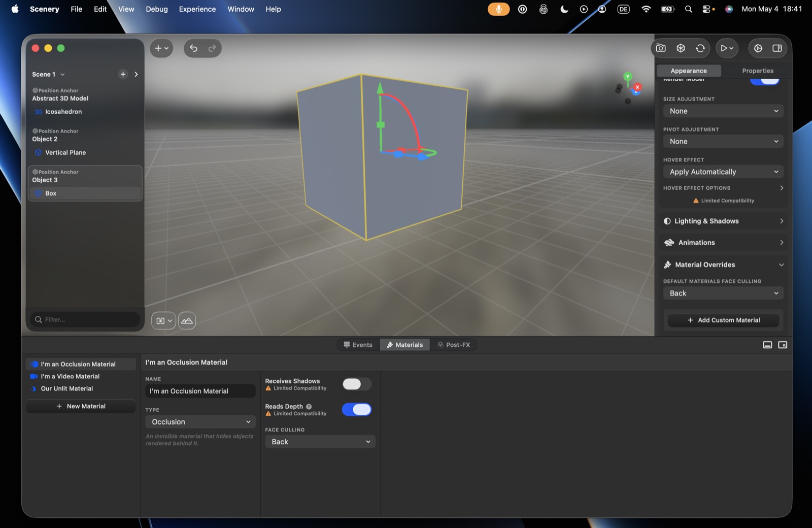
Task: Expand Lighting & Shadows section
Action: click(x=723, y=221)
